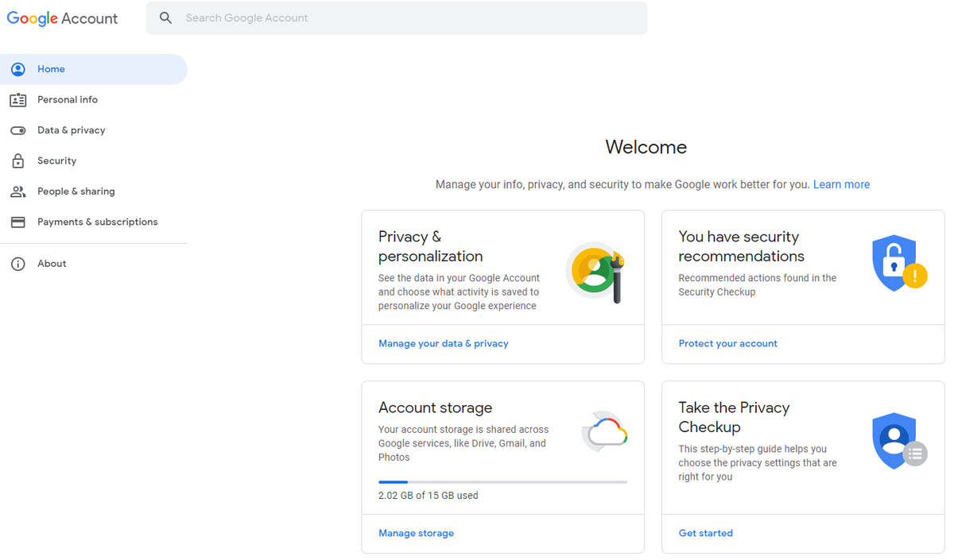Screen dimensions: 954x560
Task: Click the Account storage card heading
Action: (x=436, y=407)
